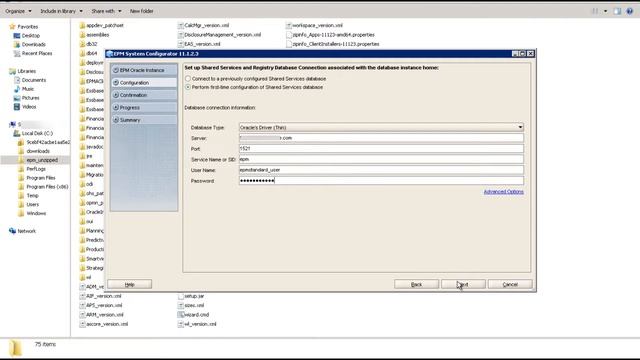This screenshot has height=360, width=640.
Task: Select zipinfo_Apps-11123-amd64.properties file icon
Action: tap(289, 35)
